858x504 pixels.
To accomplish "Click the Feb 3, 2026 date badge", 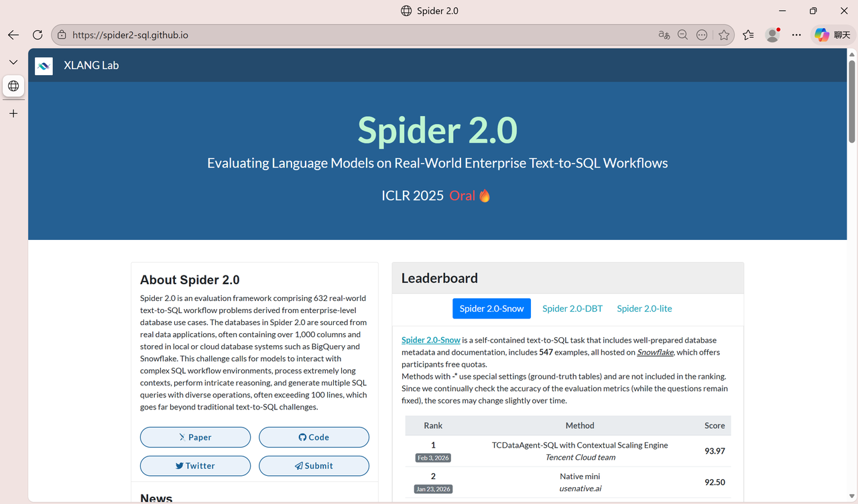I will 433,458.
